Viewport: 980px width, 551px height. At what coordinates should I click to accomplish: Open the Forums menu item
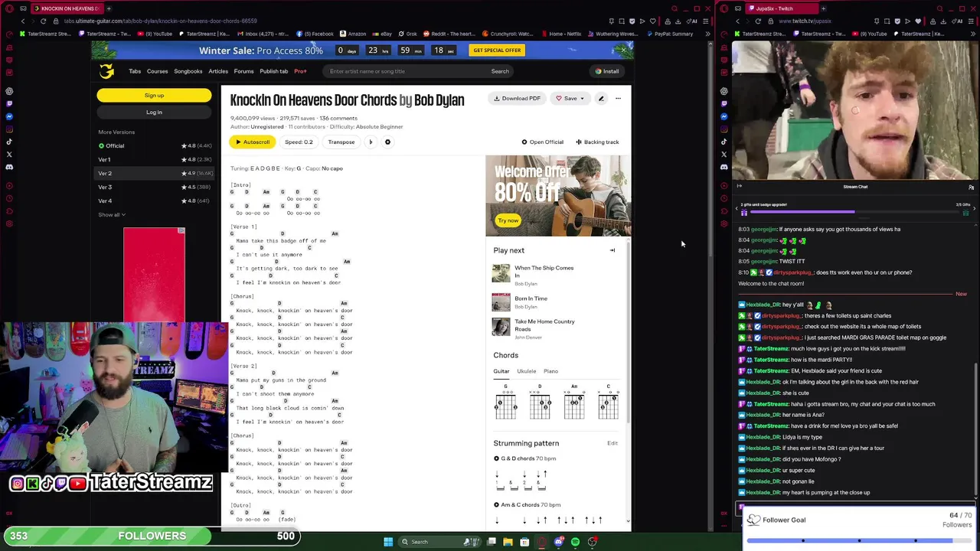pyautogui.click(x=243, y=71)
